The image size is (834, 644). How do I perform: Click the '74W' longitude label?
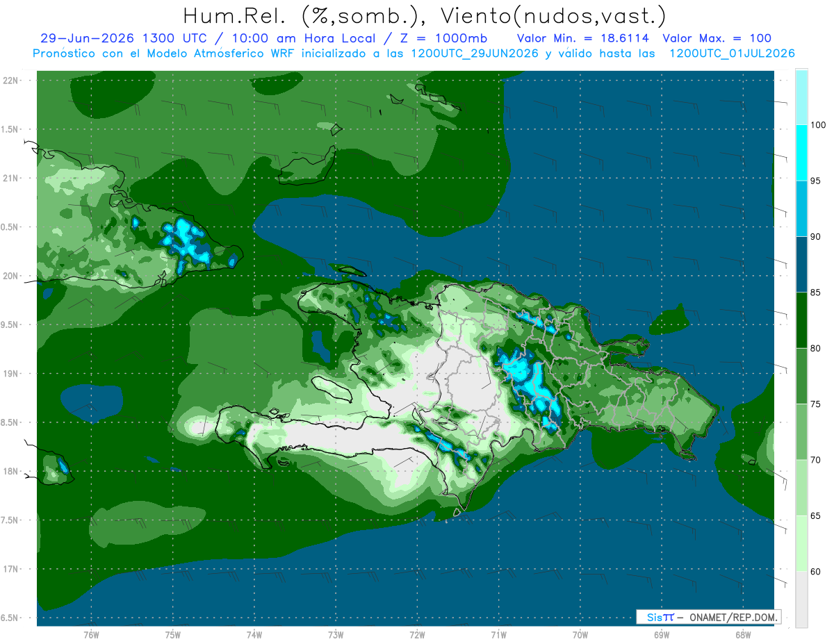254,634
